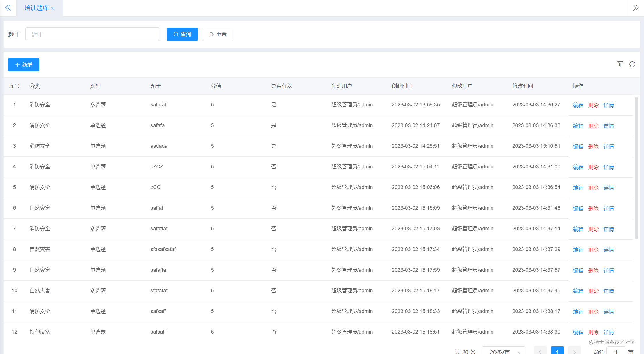The width and height of the screenshot is (644, 354).
Task: Collapse tabs with the left double-chevron icon
Action: [8, 8]
